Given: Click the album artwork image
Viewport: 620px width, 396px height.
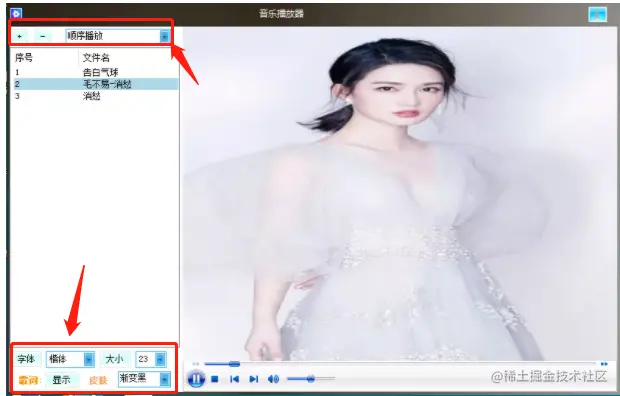Looking at the screenshot, I should coord(399,194).
